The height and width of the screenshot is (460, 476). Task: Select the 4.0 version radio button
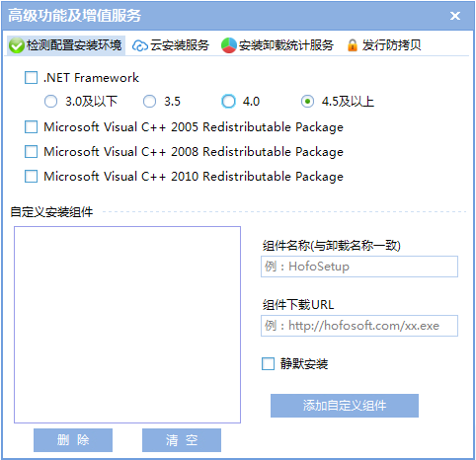(x=228, y=102)
